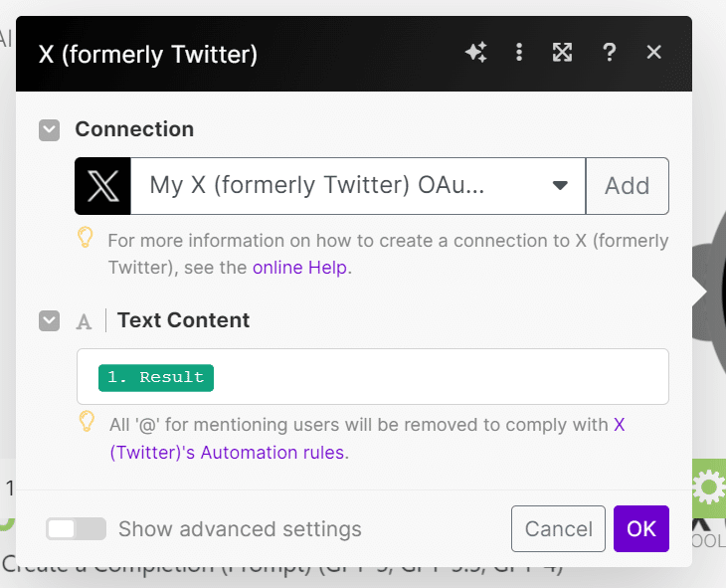
Task: Click the text type 'A' icon
Action: 84,321
